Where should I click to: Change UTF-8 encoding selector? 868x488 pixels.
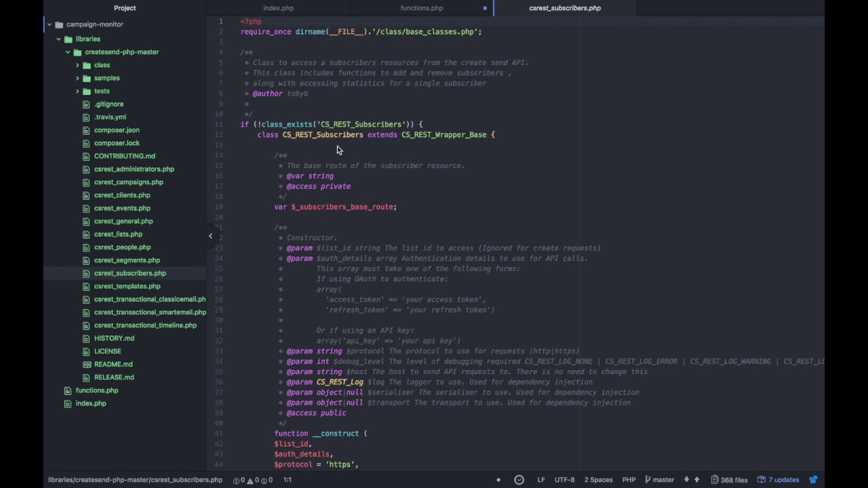click(x=565, y=480)
